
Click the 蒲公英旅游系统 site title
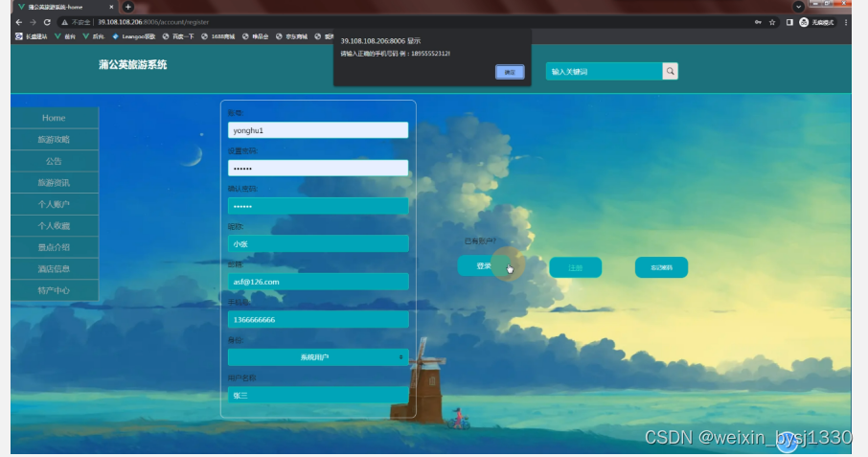133,65
